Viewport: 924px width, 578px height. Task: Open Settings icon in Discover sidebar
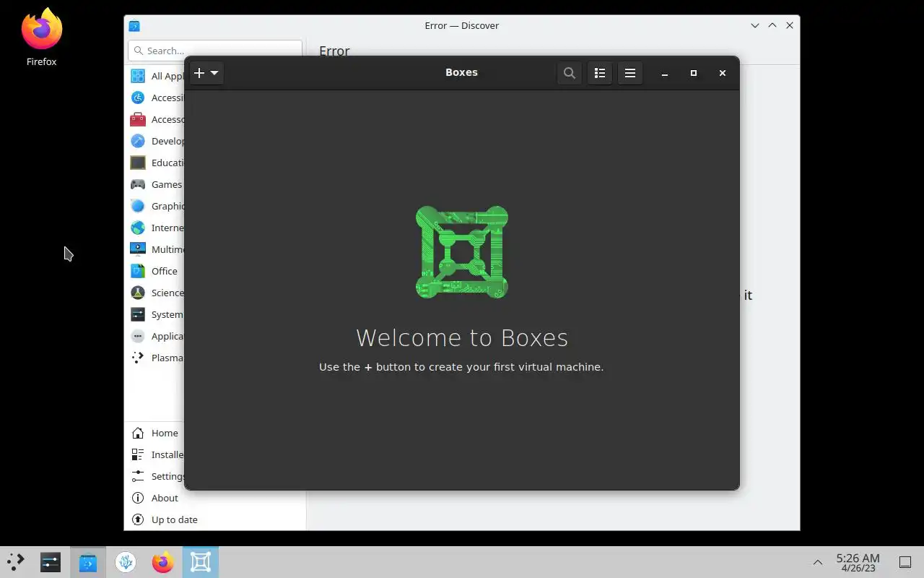(138, 476)
